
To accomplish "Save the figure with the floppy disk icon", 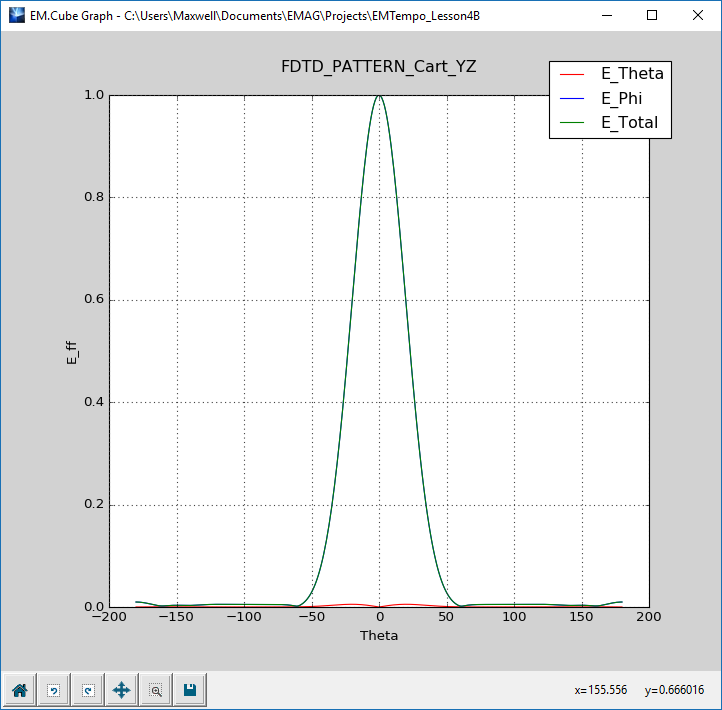I will [189, 689].
